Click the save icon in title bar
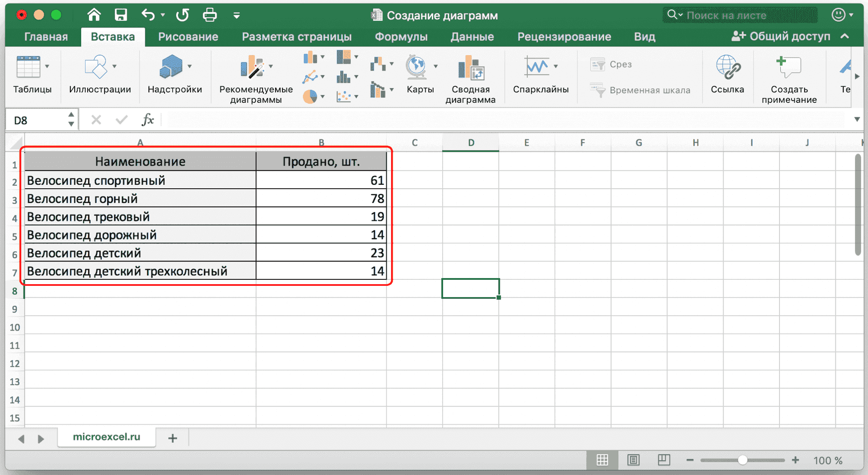 (x=121, y=15)
